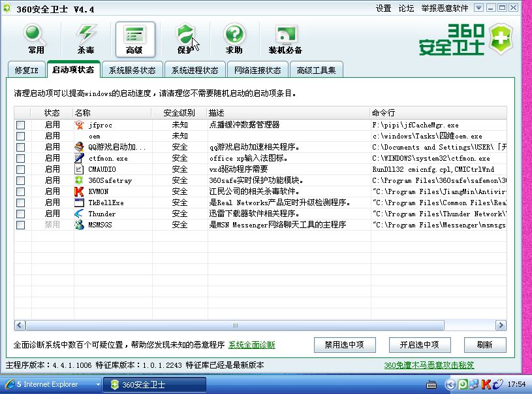532x394 pixels.
Task: Click the MSMSGS messenger icon
Action: pos(79,225)
